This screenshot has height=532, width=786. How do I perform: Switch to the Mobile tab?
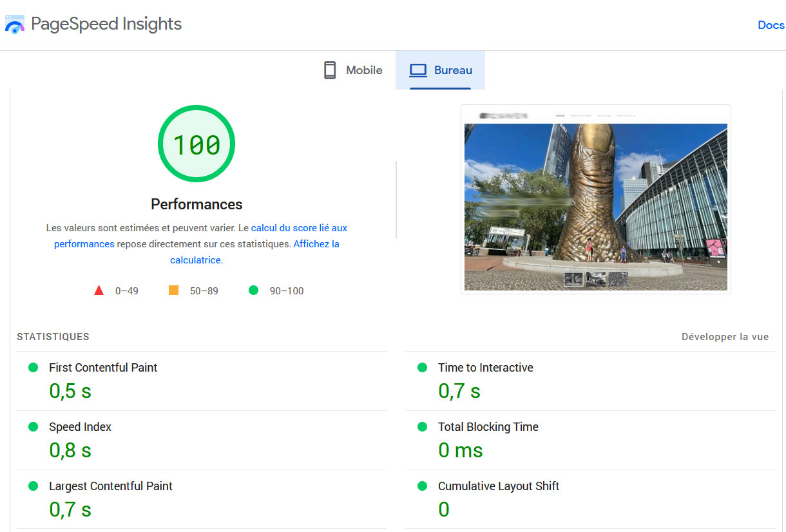pyautogui.click(x=352, y=70)
